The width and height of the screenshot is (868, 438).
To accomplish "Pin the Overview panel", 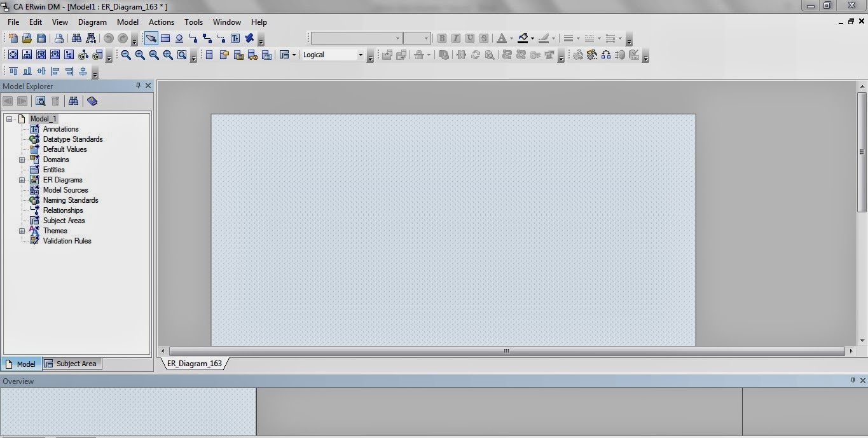I will tap(853, 381).
